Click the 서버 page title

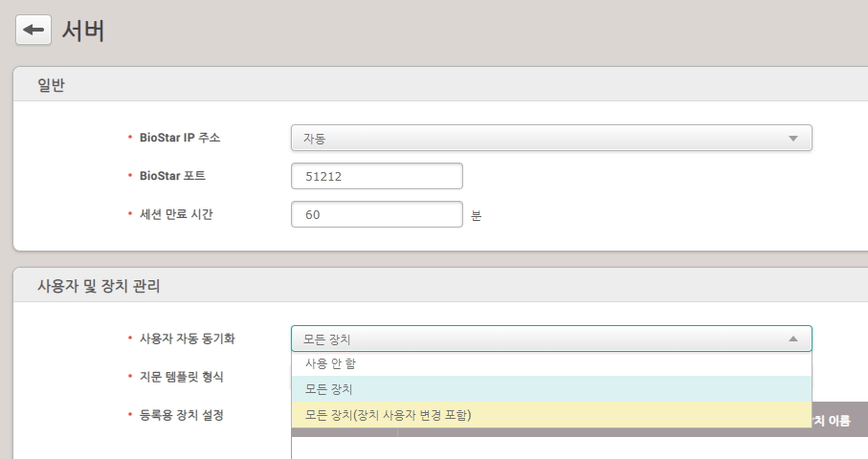click(83, 31)
